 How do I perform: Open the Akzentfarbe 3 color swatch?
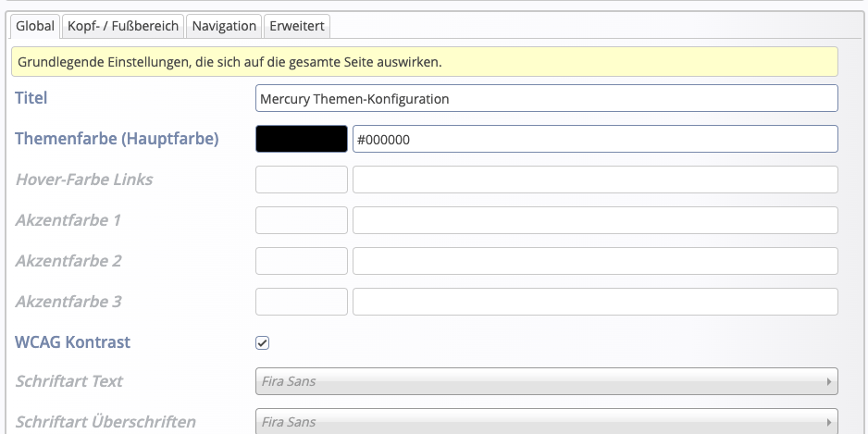(x=301, y=302)
